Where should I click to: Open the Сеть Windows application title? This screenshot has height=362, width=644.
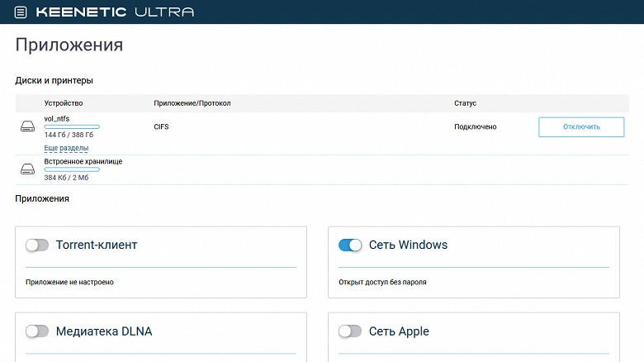408,245
